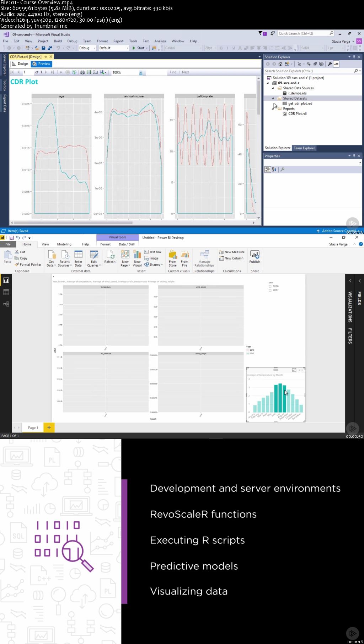Click Manage Relationships button
Screen dimensions: 364x644
pos(204,259)
